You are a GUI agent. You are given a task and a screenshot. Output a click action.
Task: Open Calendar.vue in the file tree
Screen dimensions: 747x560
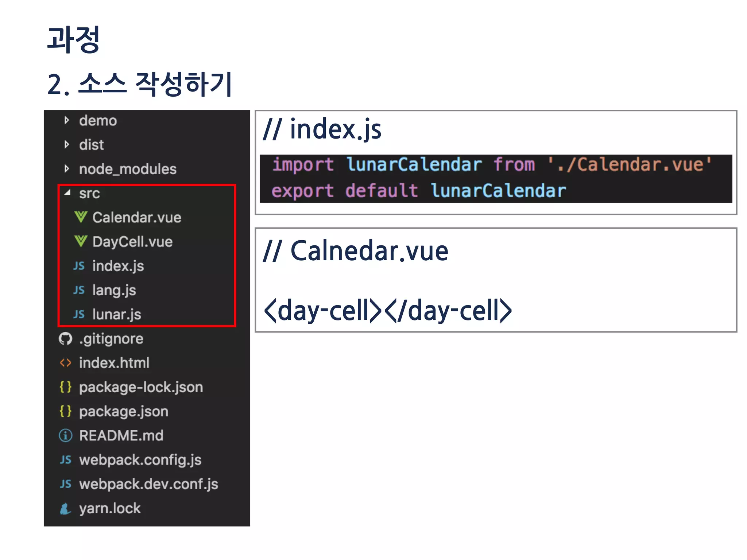coord(137,217)
